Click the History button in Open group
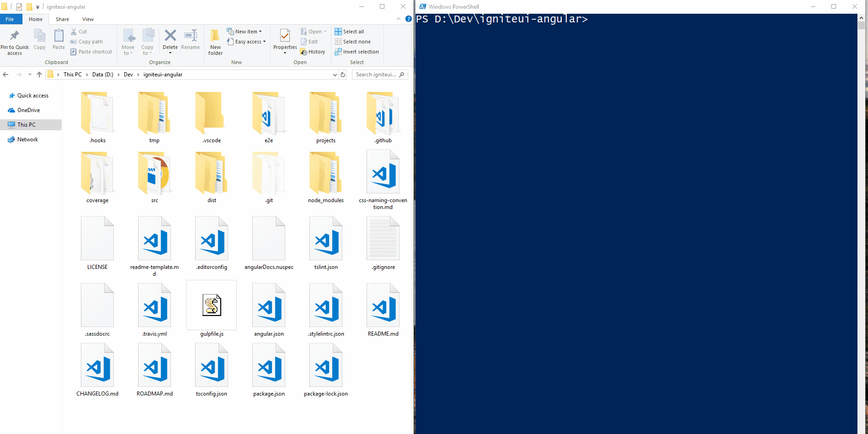The image size is (868, 434). [313, 52]
